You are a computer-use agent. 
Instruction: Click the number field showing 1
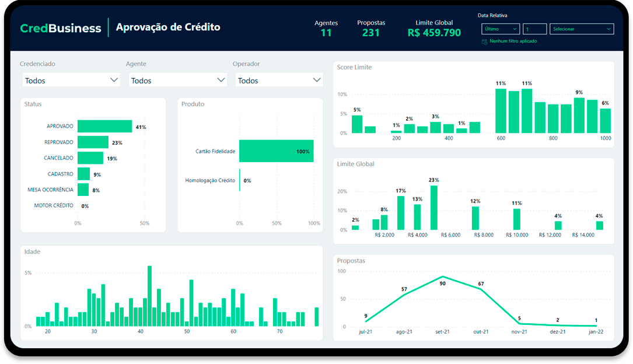[x=534, y=28]
